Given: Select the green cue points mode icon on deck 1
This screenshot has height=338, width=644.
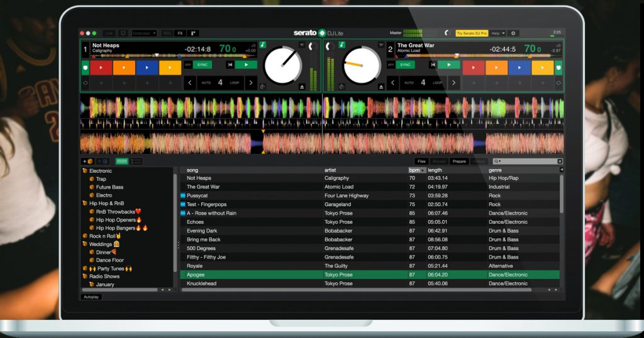Looking at the screenshot, I should tap(86, 68).
